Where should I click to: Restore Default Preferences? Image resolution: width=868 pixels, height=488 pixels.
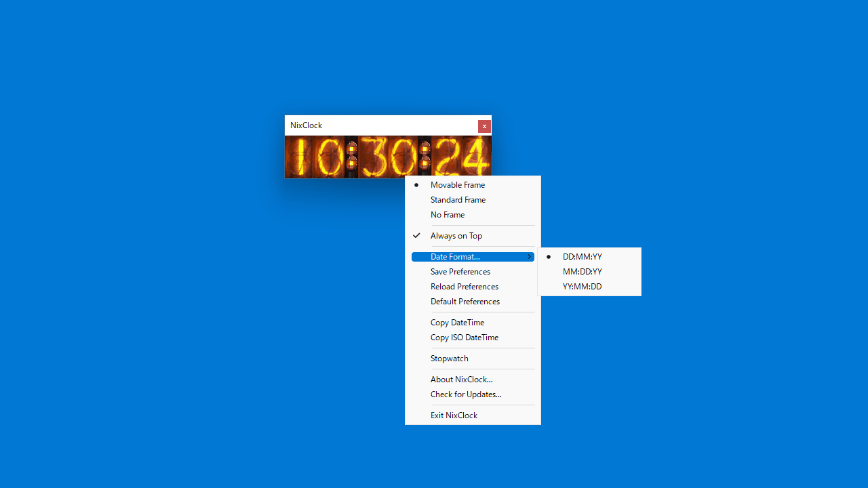473,302
